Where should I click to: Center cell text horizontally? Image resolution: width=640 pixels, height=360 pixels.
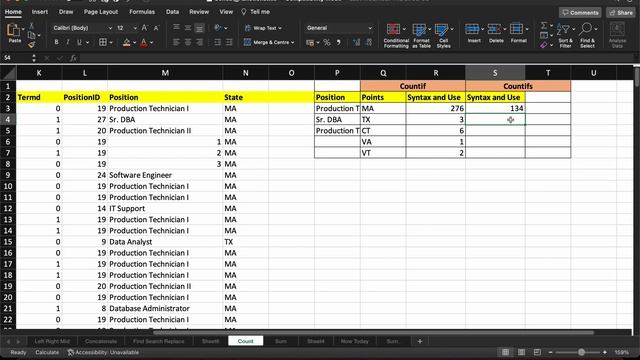pyautogui.click(x=188, y=42)
